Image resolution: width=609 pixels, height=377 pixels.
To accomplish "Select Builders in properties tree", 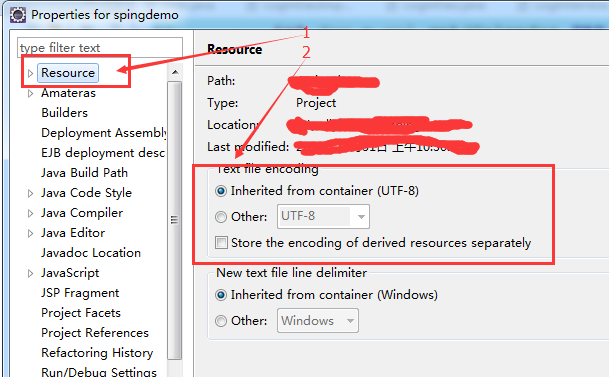I will (64, 113).
